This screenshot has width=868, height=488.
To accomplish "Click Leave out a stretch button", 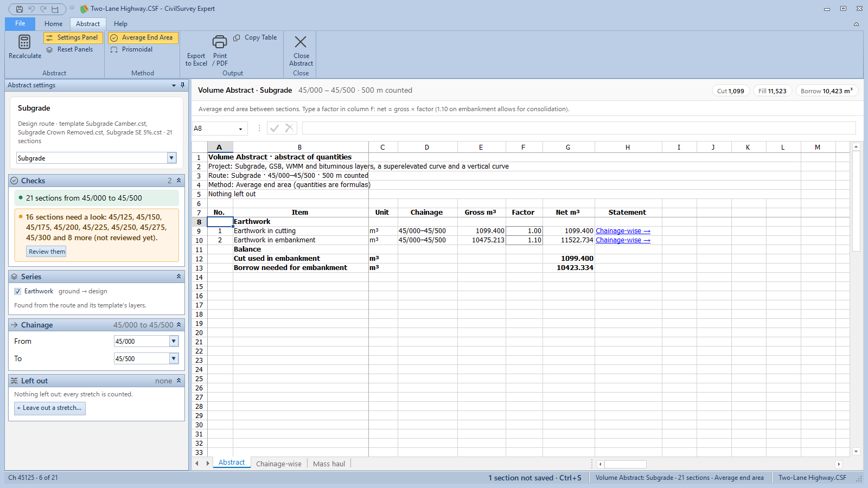I will click(x=49, y=408).
